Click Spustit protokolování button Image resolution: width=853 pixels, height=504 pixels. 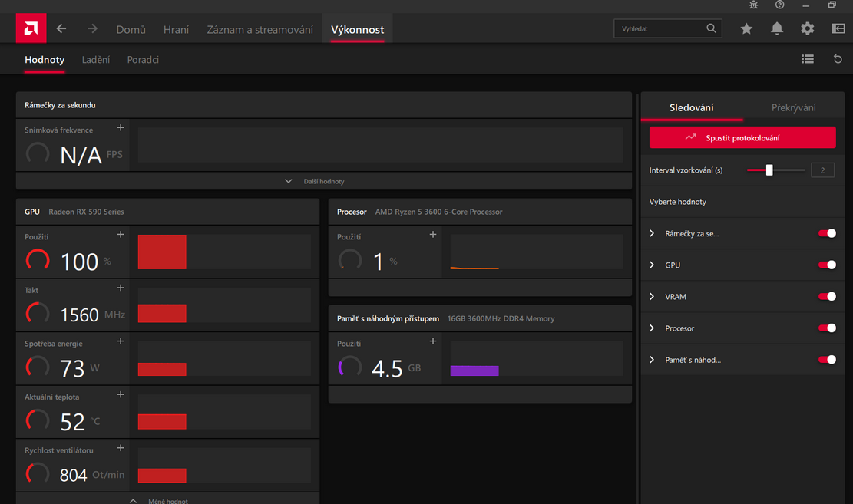[x=742, y=138]
